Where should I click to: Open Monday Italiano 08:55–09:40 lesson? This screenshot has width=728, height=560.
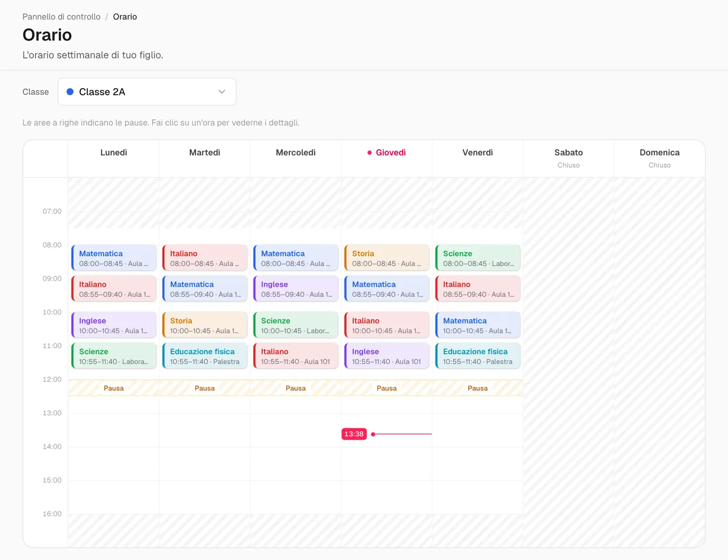114,288
